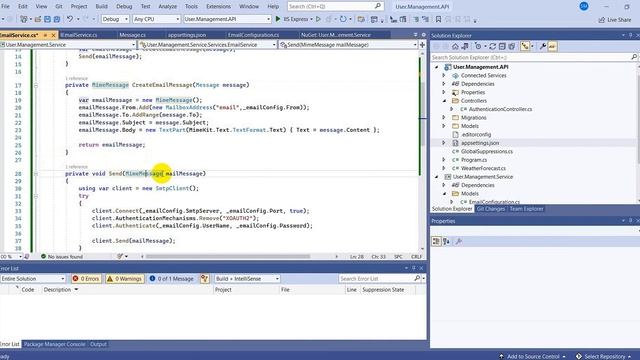640x360 pixels.
Task: Collapse all nodes in Solution Explorer
Action: tap(502, 47)
